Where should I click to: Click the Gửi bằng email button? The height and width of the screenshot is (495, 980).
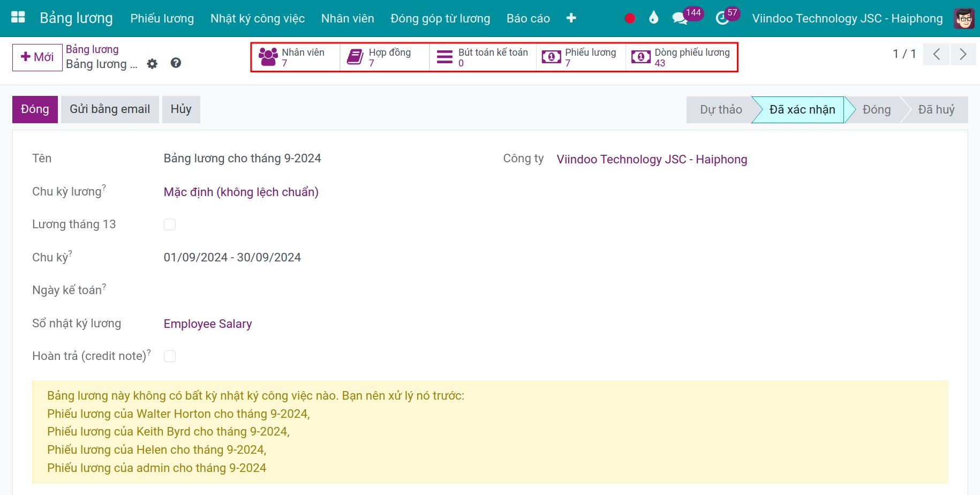(x=110, y=109)
